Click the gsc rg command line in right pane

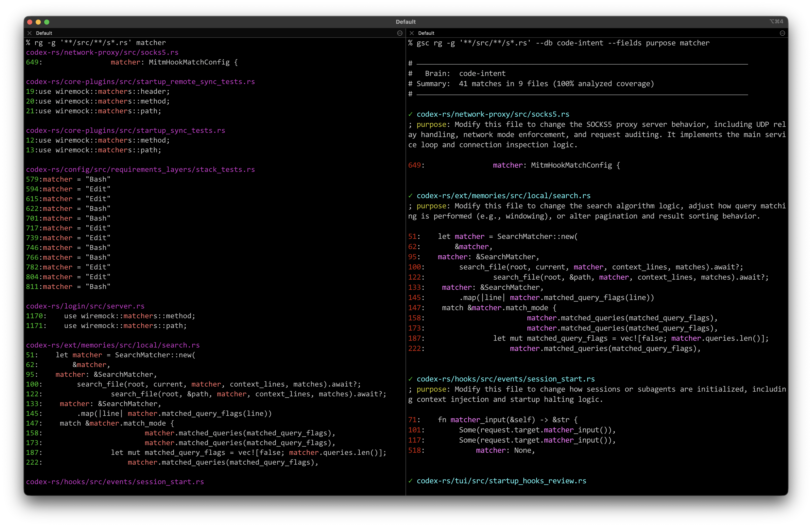pyautogui.click(x=559, y=43)
